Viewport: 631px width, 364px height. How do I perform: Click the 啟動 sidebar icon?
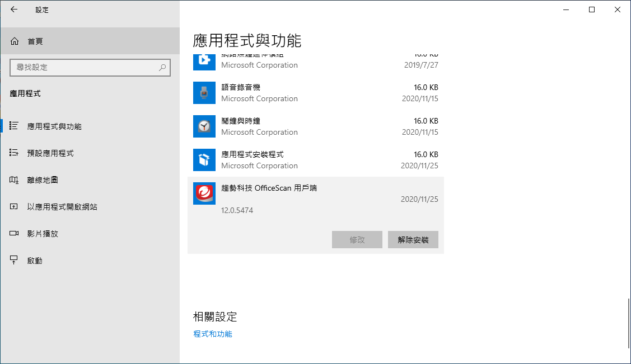(14, 260)
